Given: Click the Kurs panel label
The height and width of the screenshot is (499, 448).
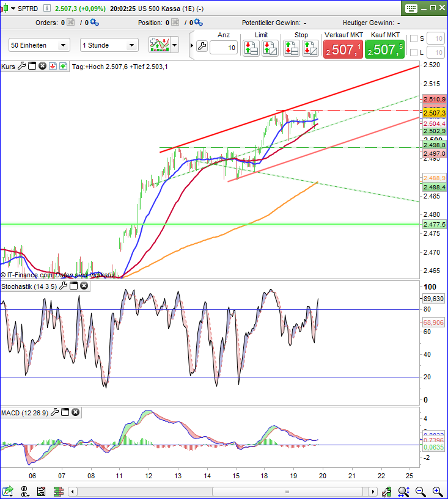Looking at the screenshot, I should tap(9, 67).
